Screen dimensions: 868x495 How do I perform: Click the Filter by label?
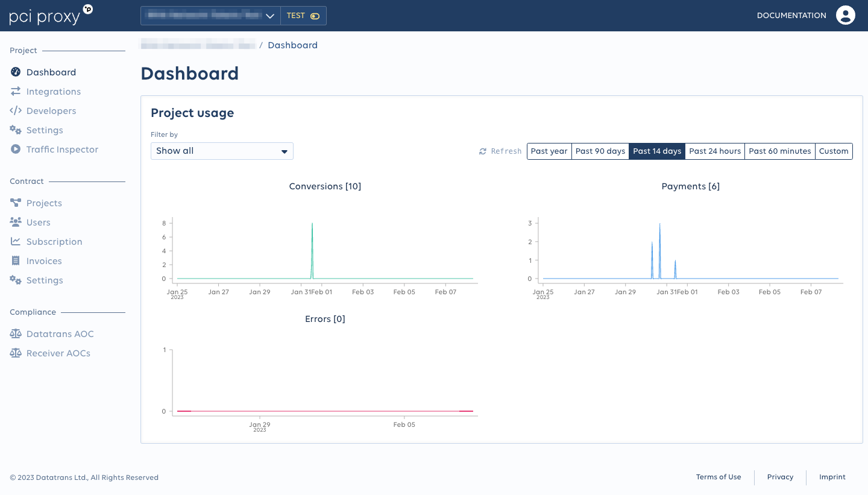click(165, 134)
